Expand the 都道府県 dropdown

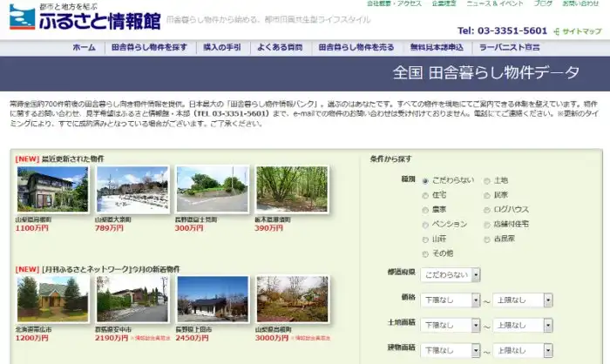click(450, 275)
